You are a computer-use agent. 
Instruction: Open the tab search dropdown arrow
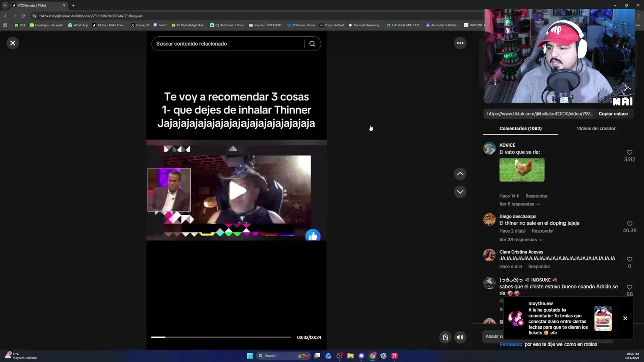[5, 5]
